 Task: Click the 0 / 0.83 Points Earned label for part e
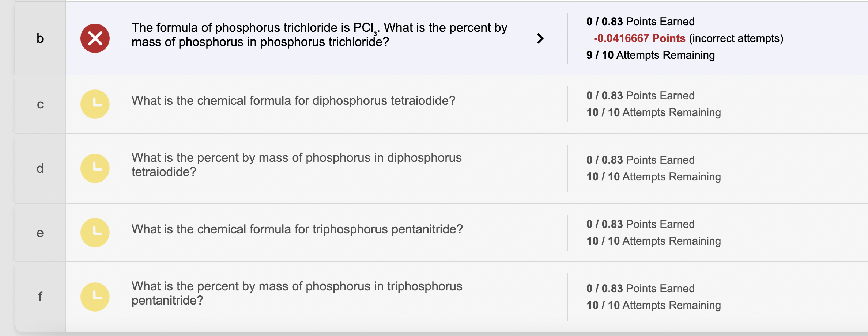point(640,224)
